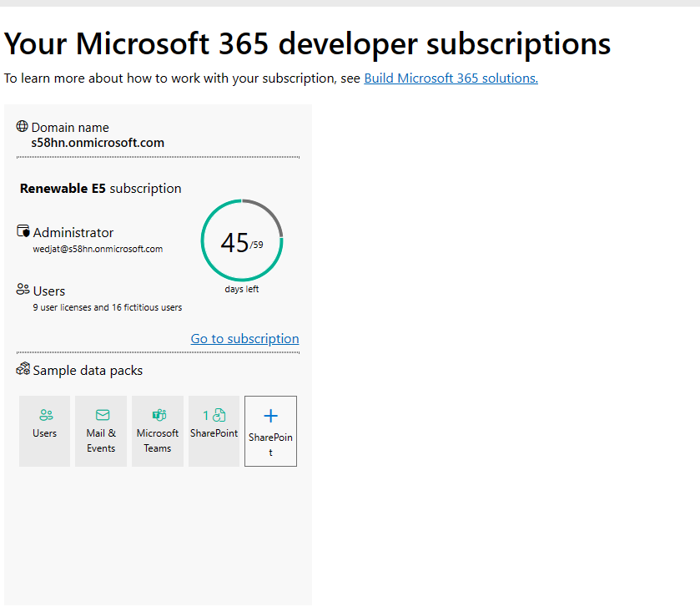Open the Build Microsoft 365 solutions link
Image resolution: width=700 pixels, height=607 pixels.
[x=451, y=78]
